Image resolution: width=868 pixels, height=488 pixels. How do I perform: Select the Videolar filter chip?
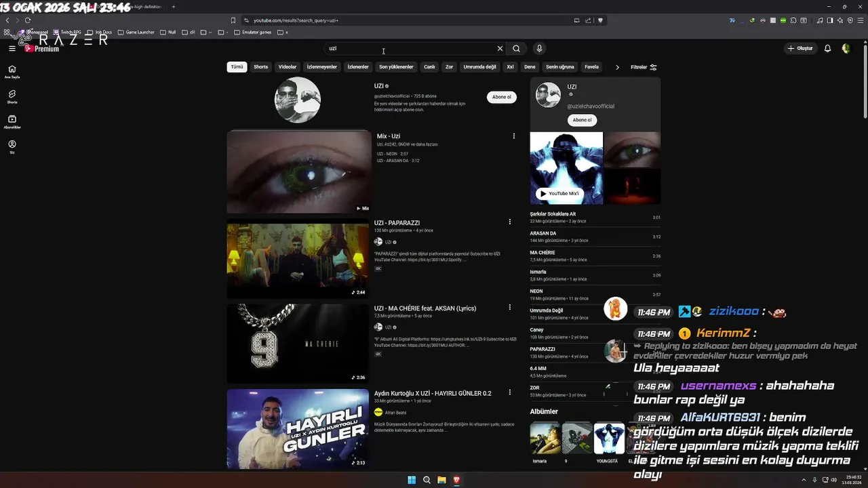point(288,67)
